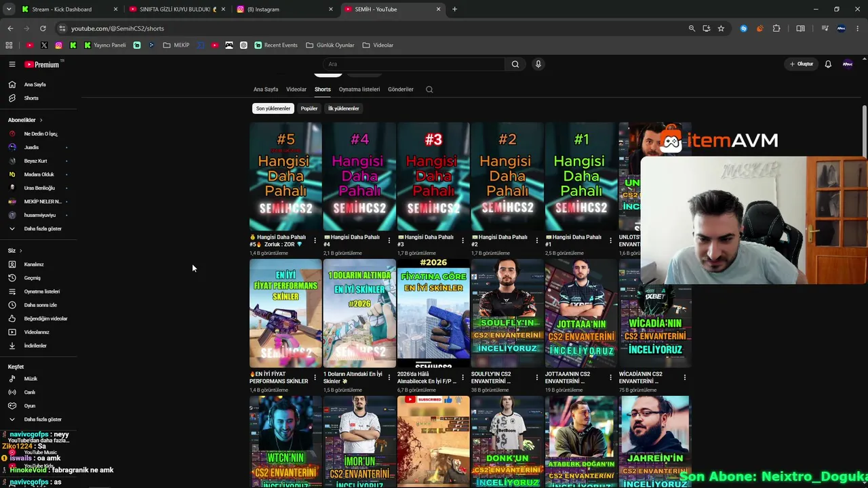Open the orange extension icon beside Shazam
Viewport: 868px width, 488px height.
[x=759, y=28]
